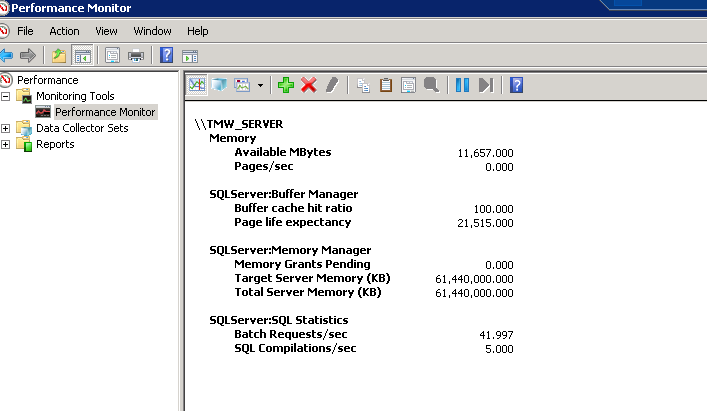The height and width of the screenshot is (411, 707).
Task: Click the 5.000 SQL Compilations value
Action: tap(499, 349)
